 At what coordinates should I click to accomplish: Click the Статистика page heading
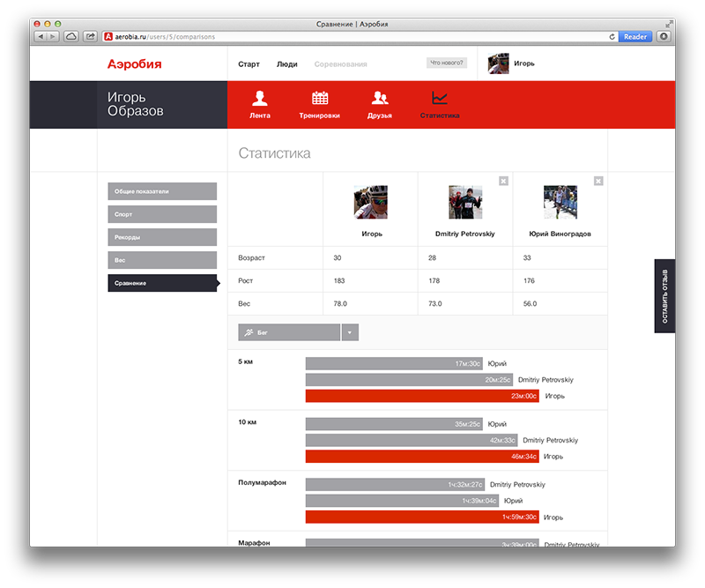click(x=274, y=153)
